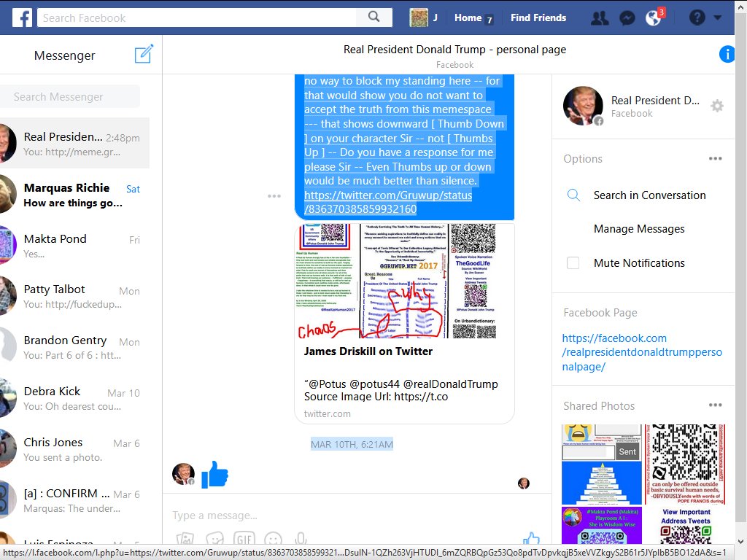The image size is (747, 560).
Task: Click the Mute Notifications label
Action: (x=639, y=262)
